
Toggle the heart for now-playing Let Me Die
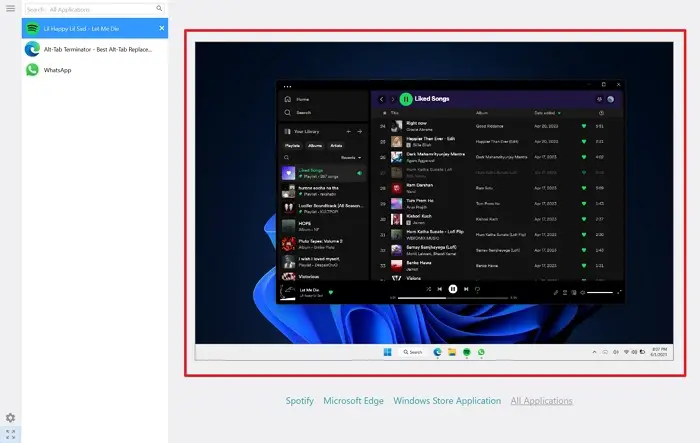tap(331, 293)
